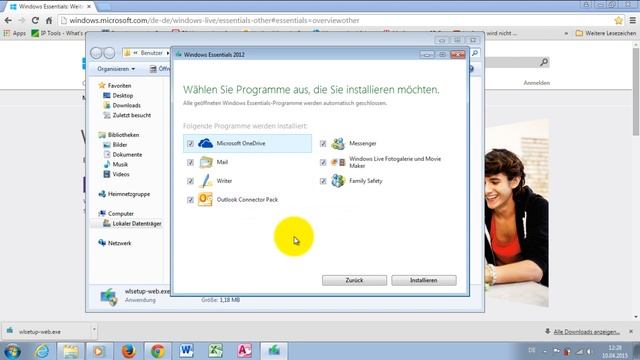Click Benutzer in the Explorer address bar
The width and height of the screenshot is (640, 360).
pos(151,53)
